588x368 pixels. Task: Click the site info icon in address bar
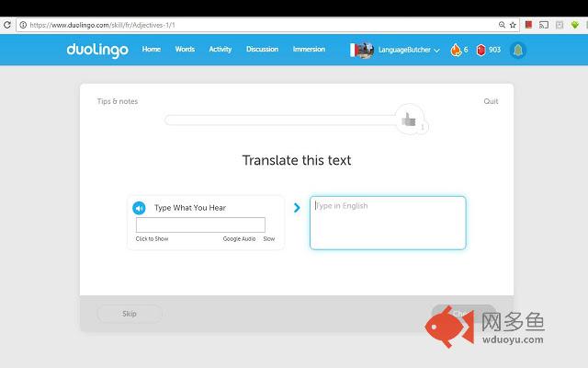(x=23, y=25)
